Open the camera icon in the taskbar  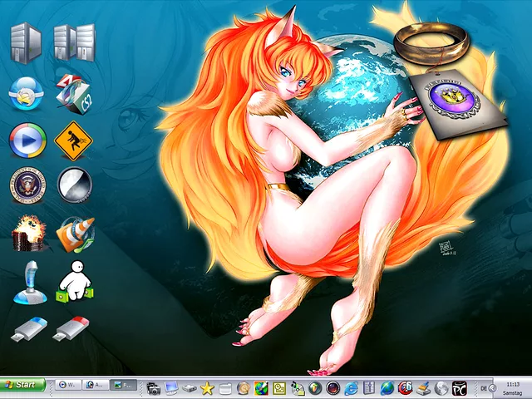click(x=154, y=387)
